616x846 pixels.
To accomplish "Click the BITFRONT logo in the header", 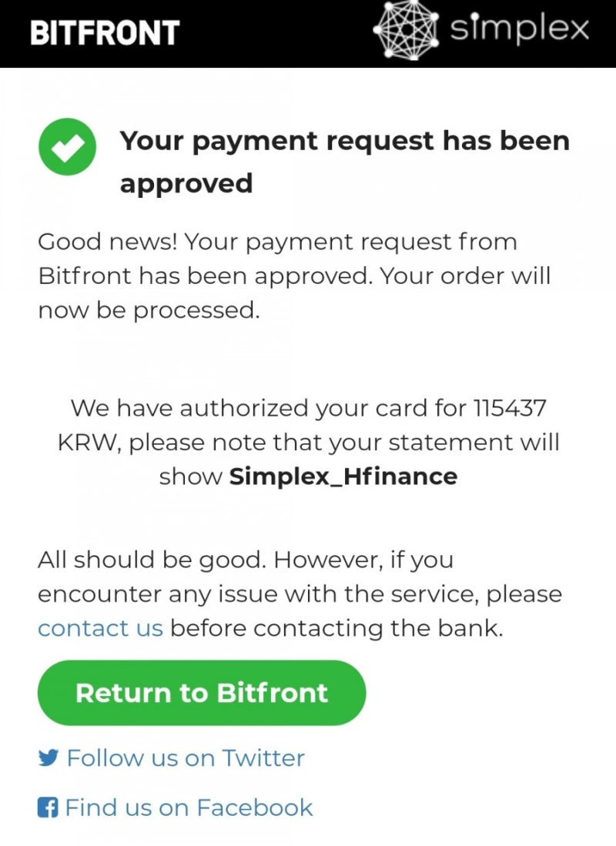I will tap(105, 32).
